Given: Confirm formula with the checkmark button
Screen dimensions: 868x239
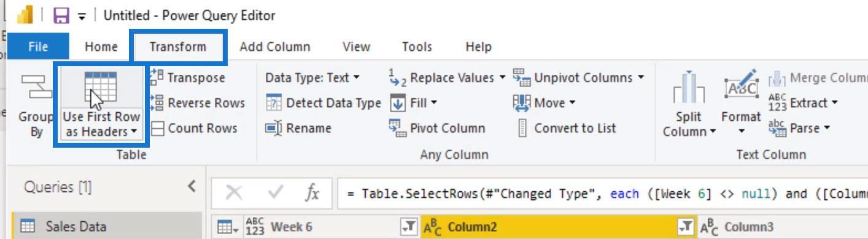Looking at the screenshot, I should click(275, 193).
